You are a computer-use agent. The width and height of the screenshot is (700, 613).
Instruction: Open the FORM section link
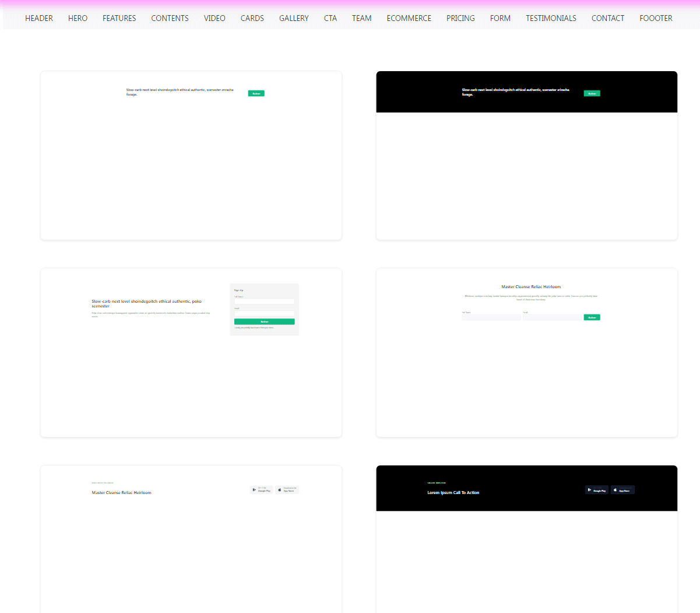(x=500, y=18)
